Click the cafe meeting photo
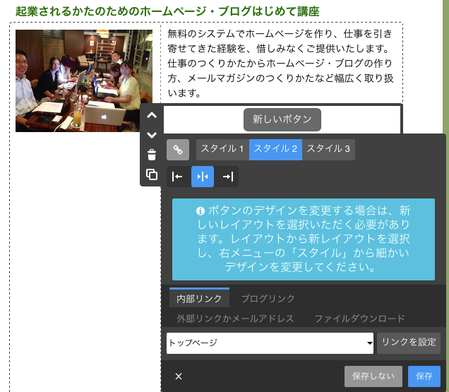 (x=84, y=81)
